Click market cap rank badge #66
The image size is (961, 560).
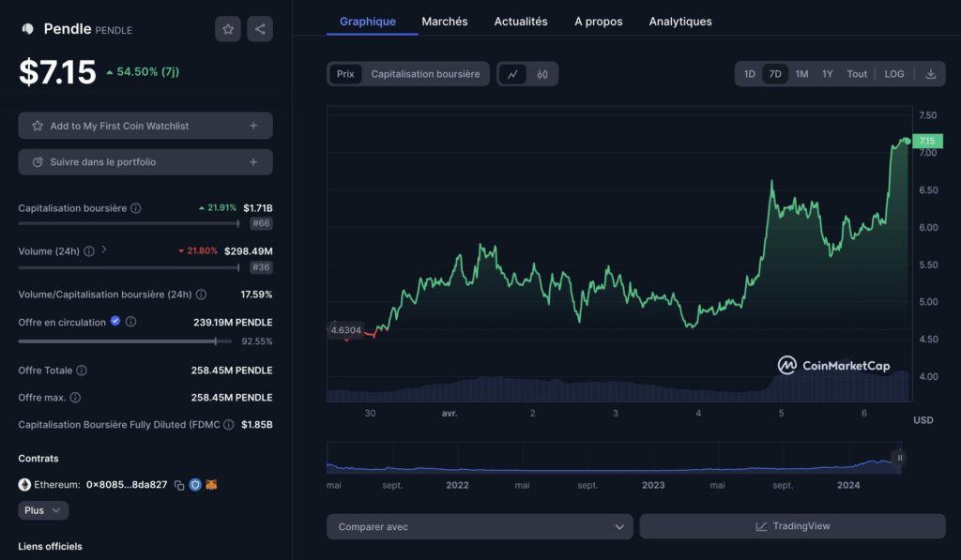point(261,223)
